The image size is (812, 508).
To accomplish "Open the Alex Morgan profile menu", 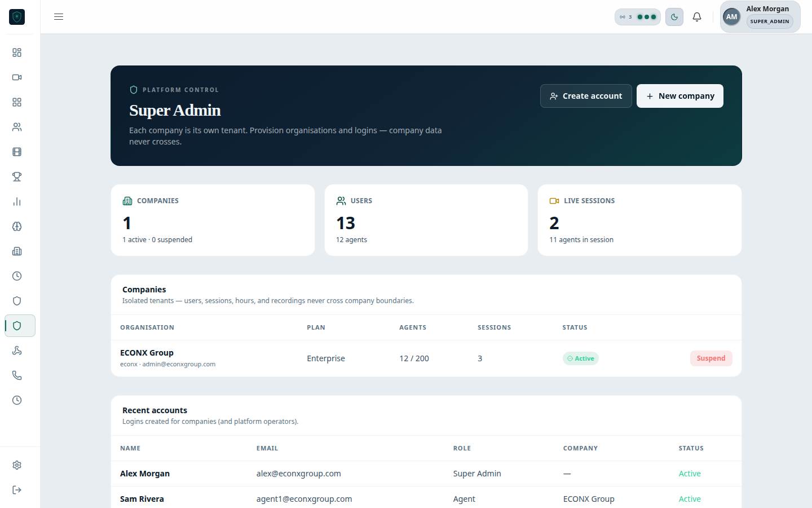I will pyautogui.click(x=760, y=16).
